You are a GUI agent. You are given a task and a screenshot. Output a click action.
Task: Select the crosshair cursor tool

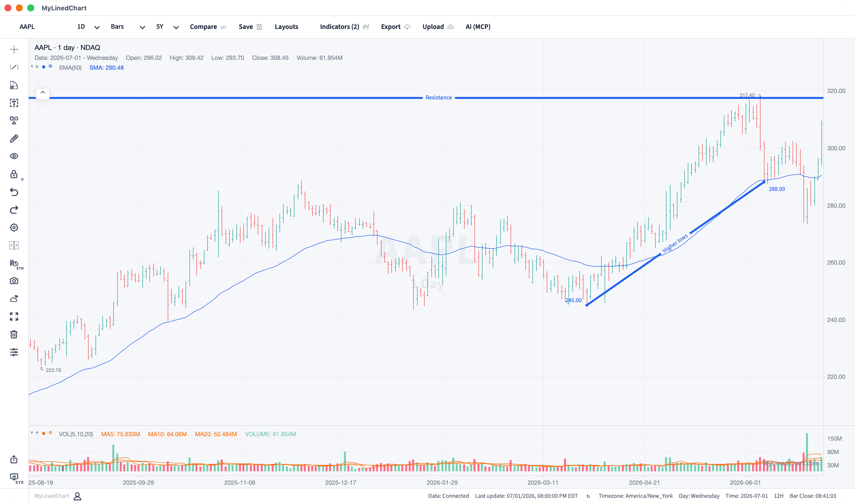pos(14,49)
